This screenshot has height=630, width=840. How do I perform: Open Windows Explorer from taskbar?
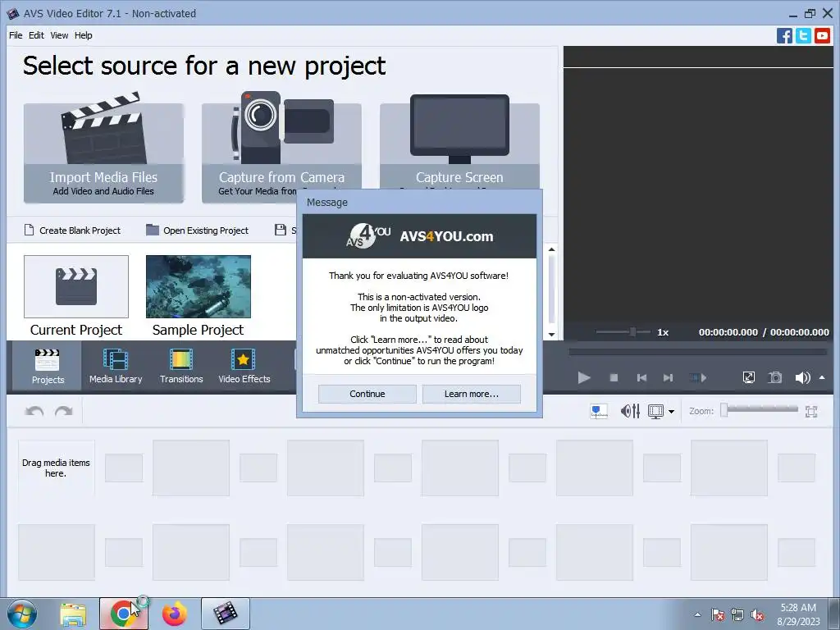tap(73, 614)
